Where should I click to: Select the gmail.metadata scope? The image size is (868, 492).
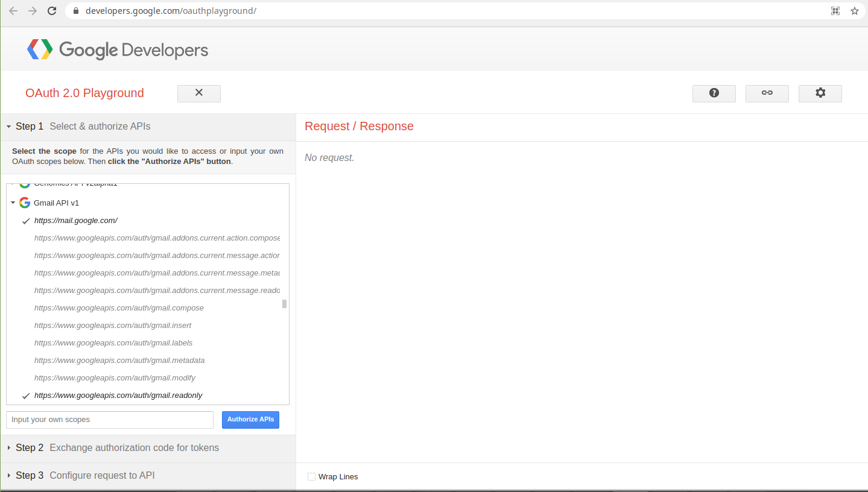point(119,361)
